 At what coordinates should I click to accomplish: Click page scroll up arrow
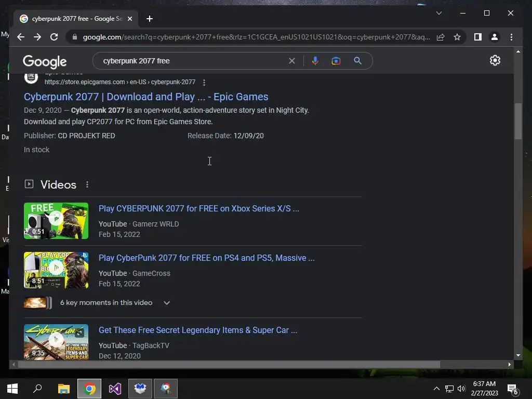click(518, 51)
